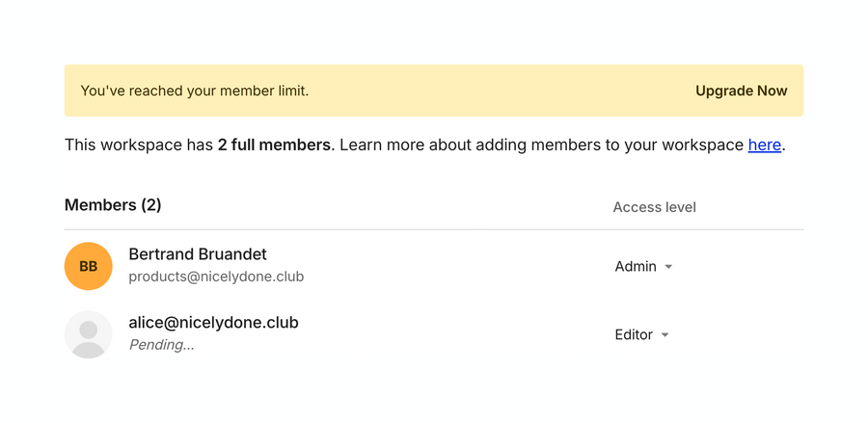Select the Bertrand Bruandet member name
This screenshot has height=423, width=868.
(198, 254)
